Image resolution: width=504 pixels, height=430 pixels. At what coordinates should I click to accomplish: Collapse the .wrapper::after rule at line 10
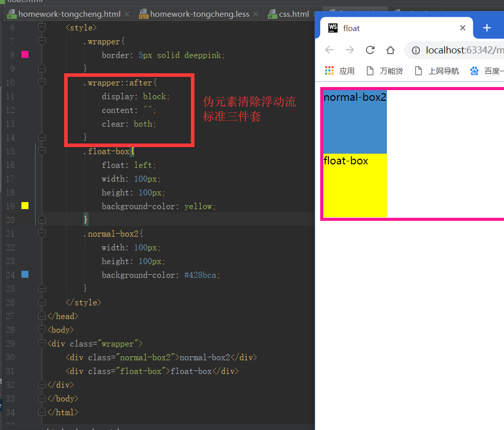pos(42,82)
